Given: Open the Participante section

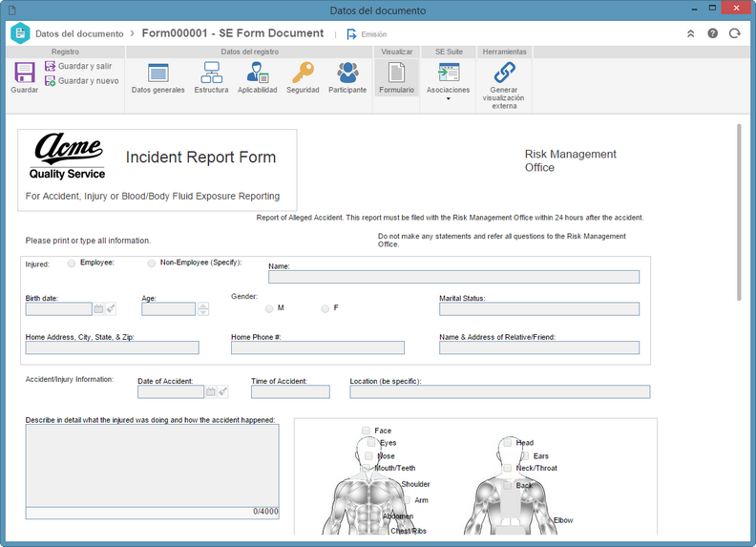Looking at the screenshot, I should click(x=347, y=78).
